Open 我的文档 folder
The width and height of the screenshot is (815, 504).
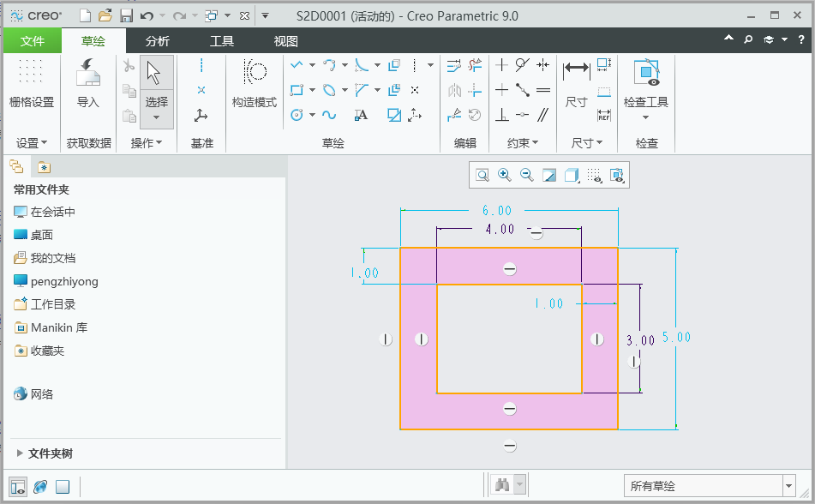[45, 258]
